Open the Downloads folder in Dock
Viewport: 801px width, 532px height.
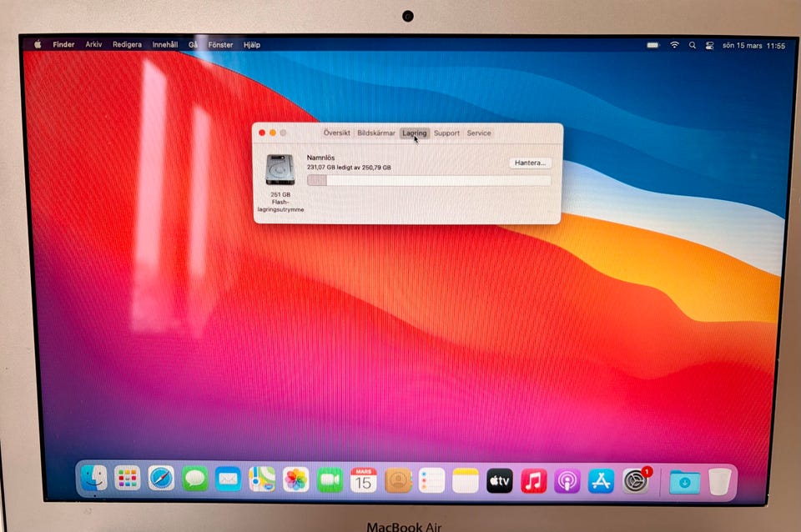click(684, 481)
